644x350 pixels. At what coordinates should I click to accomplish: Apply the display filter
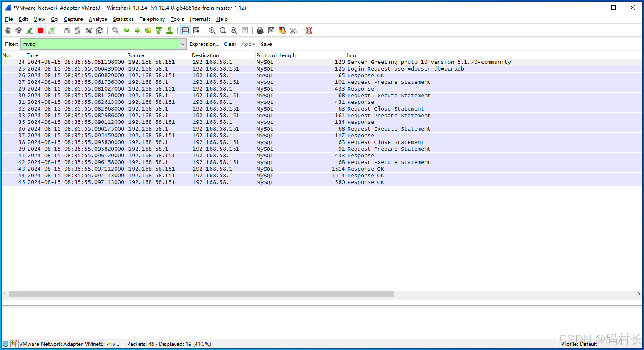(248, 44)
